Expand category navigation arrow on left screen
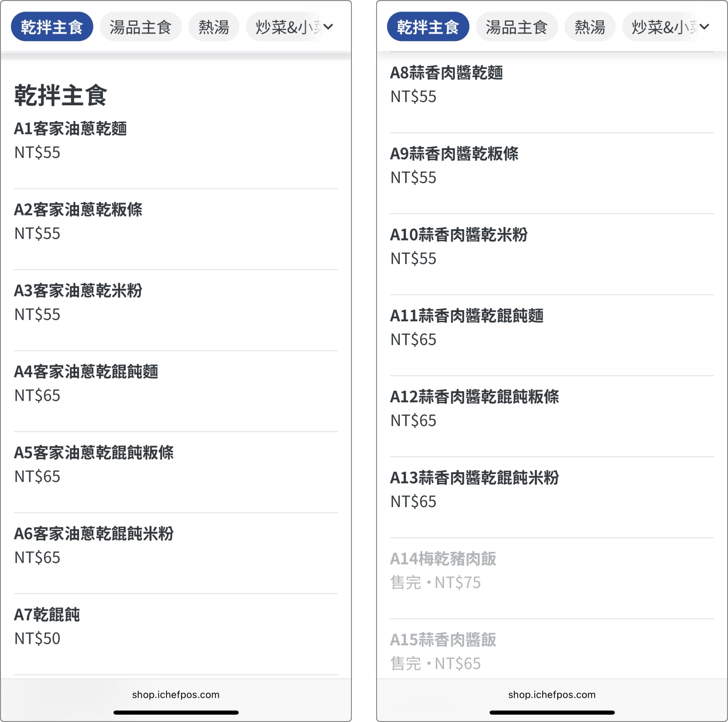This screenshot has height=722, width=728. coord(328,28)
